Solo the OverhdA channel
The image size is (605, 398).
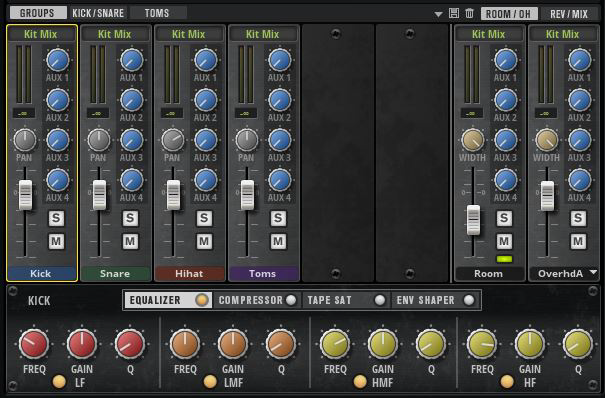[x=578, y=218]
